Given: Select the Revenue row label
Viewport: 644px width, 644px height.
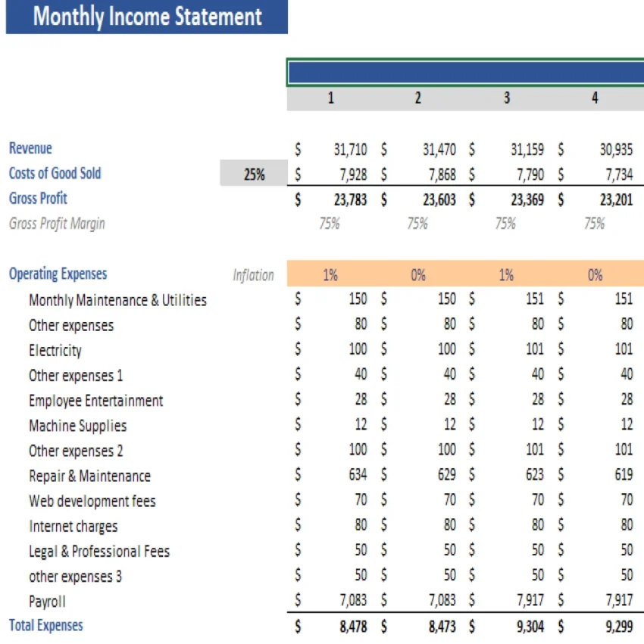Looking at the screenshot, I should pyautogui.click(x=30, y=148).
